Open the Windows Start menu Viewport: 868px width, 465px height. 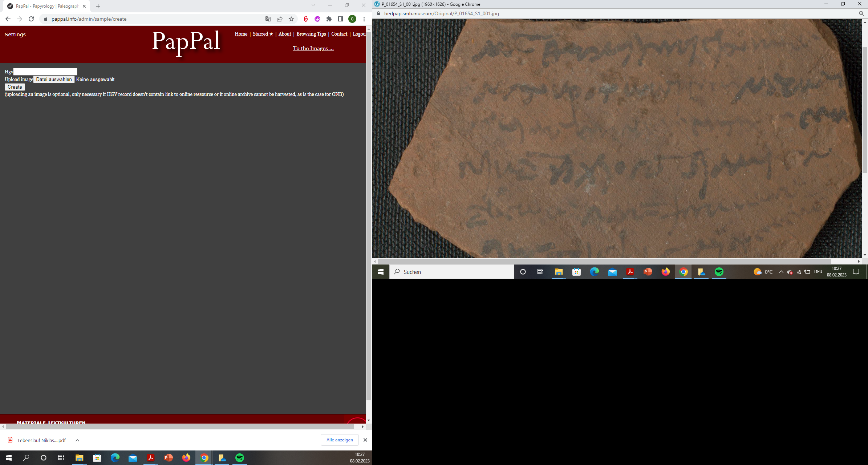point(9,458)
